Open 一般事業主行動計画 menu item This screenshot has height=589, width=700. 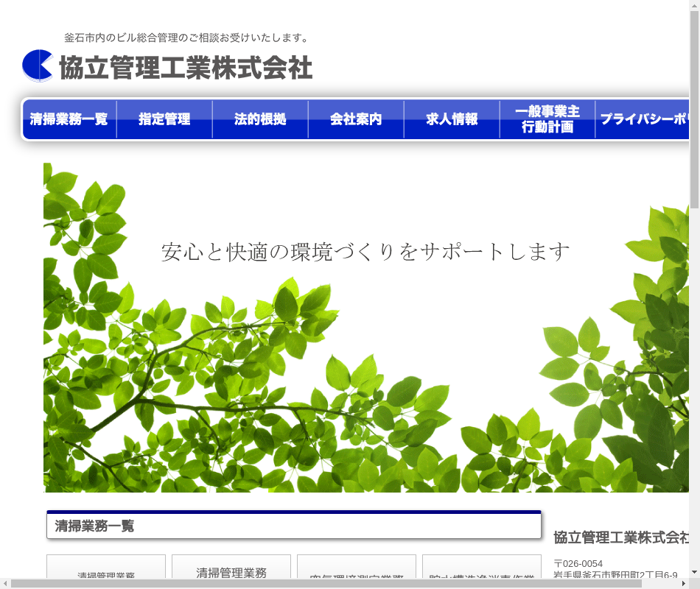[547, 119]
